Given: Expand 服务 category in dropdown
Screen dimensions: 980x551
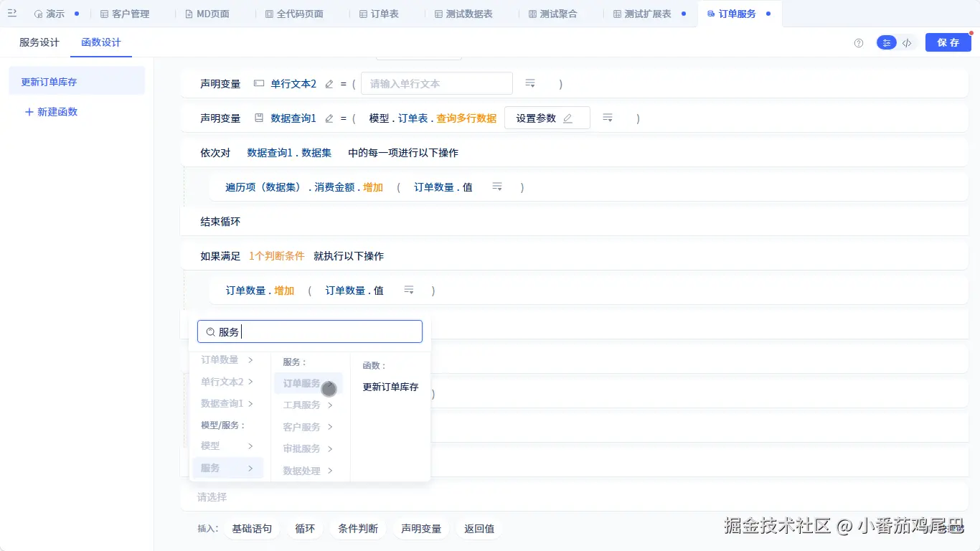Looking at the screenshot, I should click(x=227, y=468).
